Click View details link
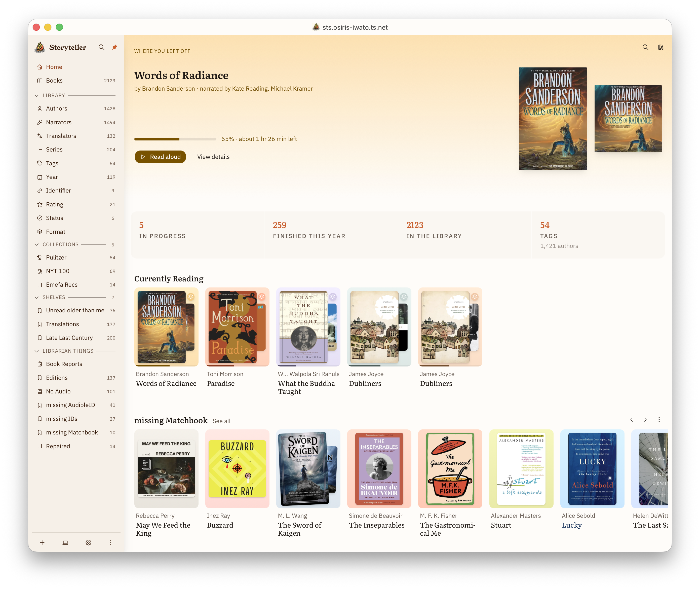This screenshot has height=589, width=700. (x=213, y=157)
